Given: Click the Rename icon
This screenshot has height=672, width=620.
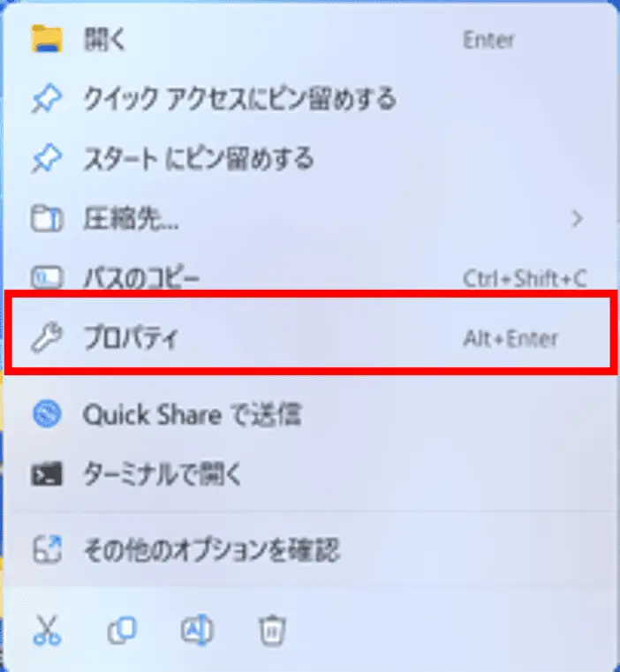Looking at the screenshot, I should point(196,630).
